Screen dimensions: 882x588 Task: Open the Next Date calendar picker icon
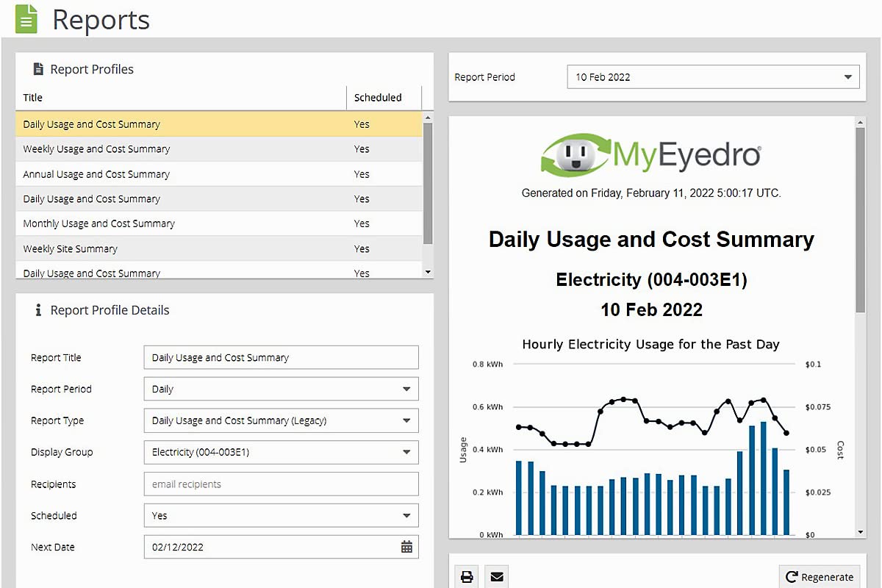pyautogui.click(x=406, y=547)
